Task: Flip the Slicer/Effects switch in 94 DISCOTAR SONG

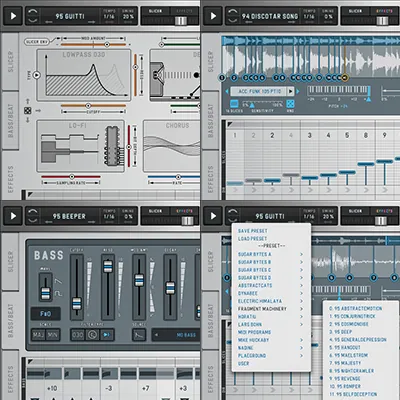Action: [x=382, y=21]
